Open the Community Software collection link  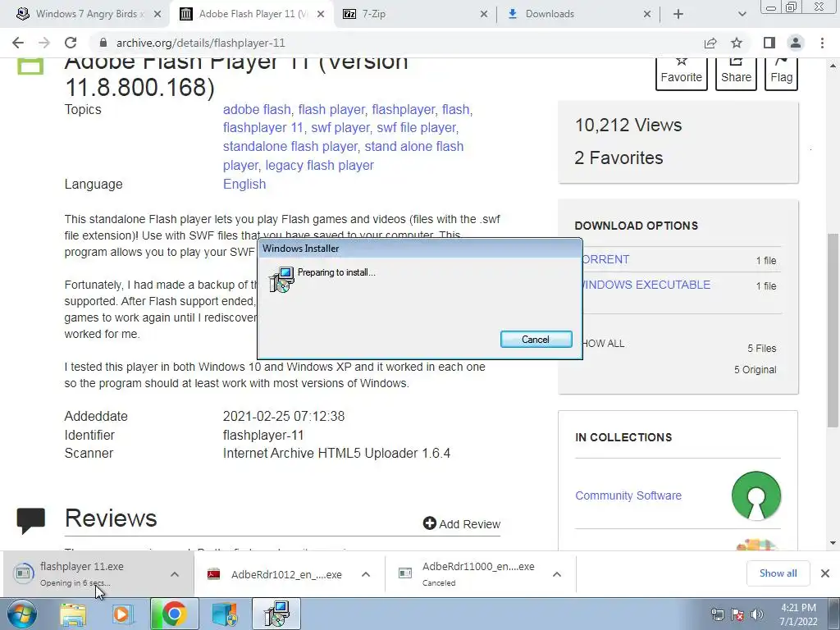pyautogui.click(x=628, y=495)
